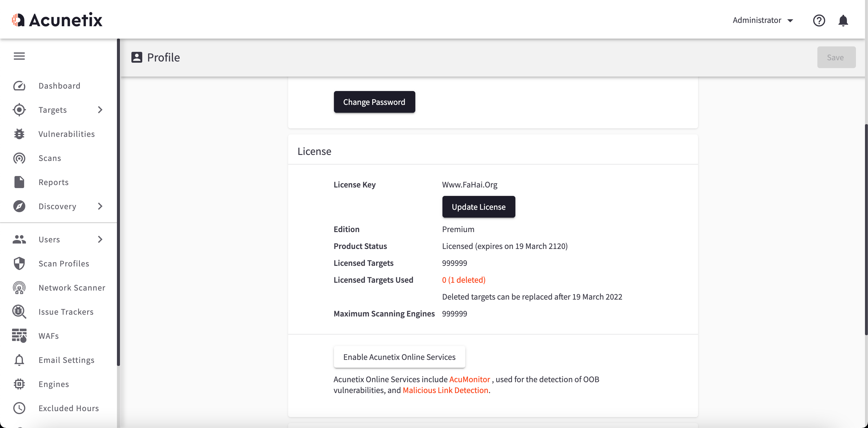
Task: Open the Administrator account dropdown
Action: pyautogui.click(x=763, y=20)
